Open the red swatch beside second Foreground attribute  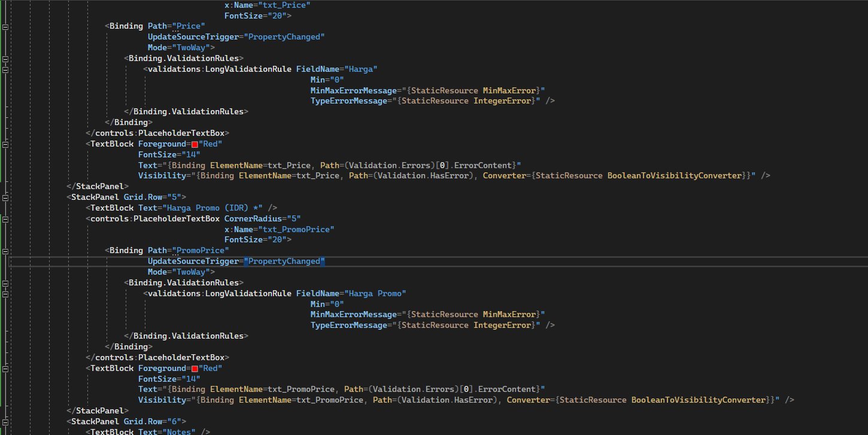(x=196, y=368)
